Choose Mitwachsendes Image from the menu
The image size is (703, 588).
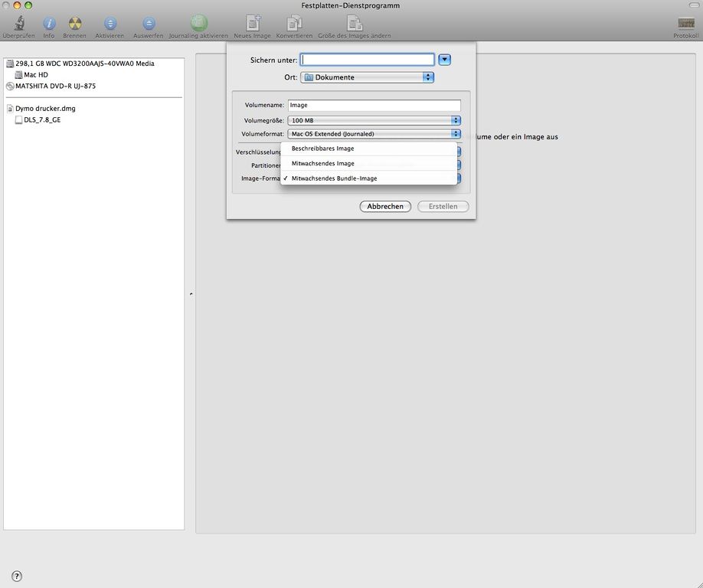(x=322, y=163)
